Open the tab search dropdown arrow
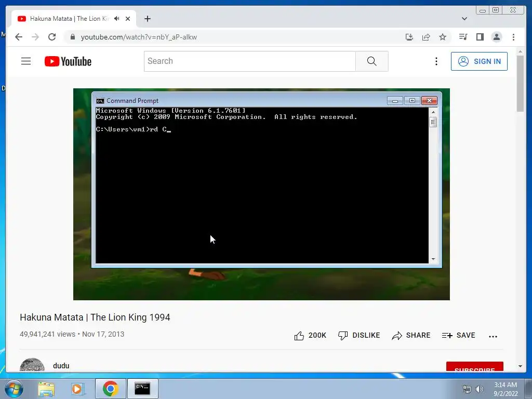The width and height of the screenshot is (532, 399). pyautogui.click(x=464, y=19)
